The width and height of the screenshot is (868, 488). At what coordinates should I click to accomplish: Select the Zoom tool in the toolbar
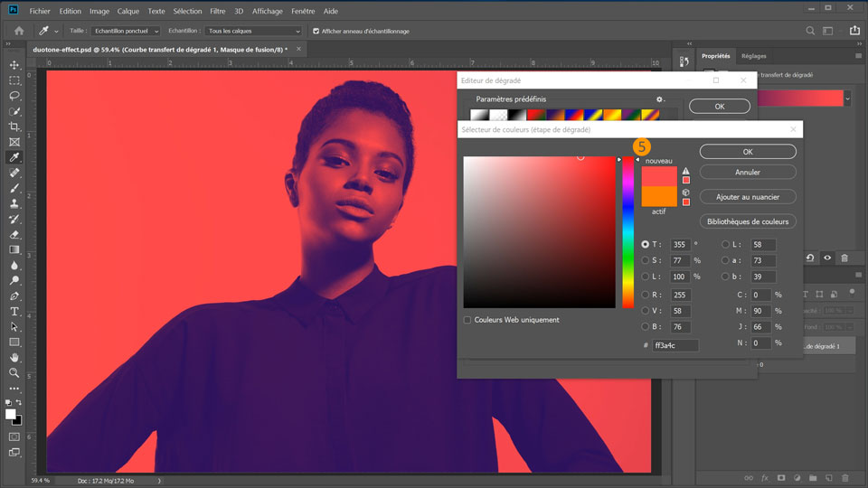click(14, 373)
